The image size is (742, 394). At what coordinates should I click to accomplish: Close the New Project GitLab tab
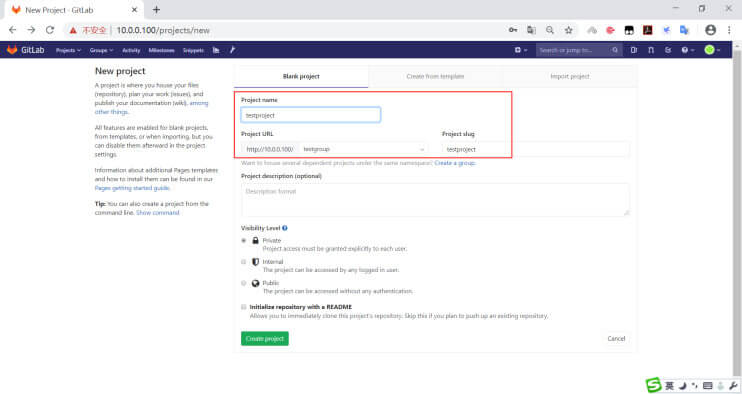134,9
